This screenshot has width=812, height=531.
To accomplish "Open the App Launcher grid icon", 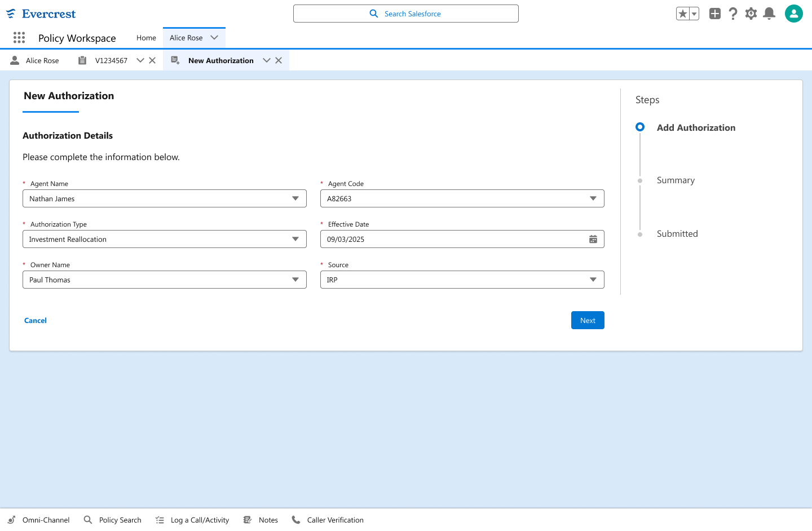I will [x=19, y=38].
